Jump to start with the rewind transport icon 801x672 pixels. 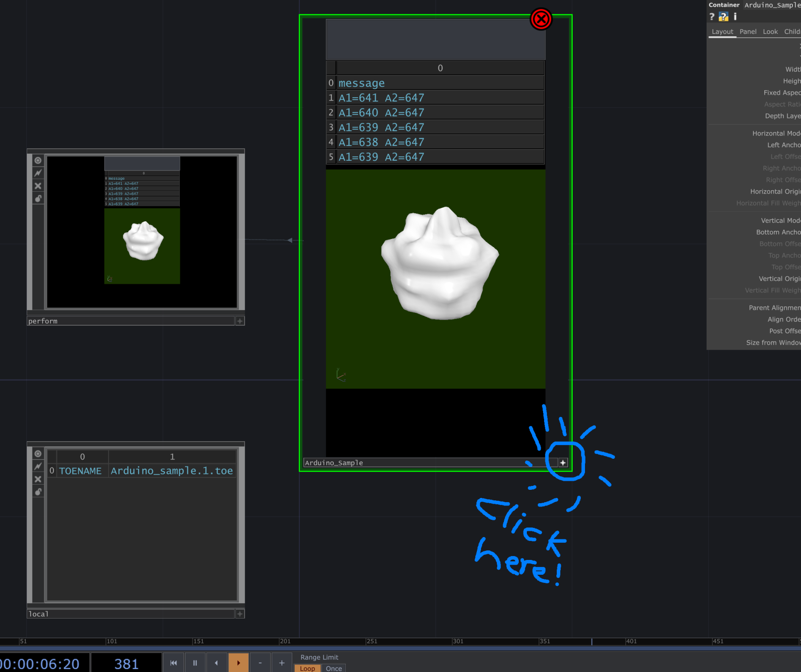(173, 662)
